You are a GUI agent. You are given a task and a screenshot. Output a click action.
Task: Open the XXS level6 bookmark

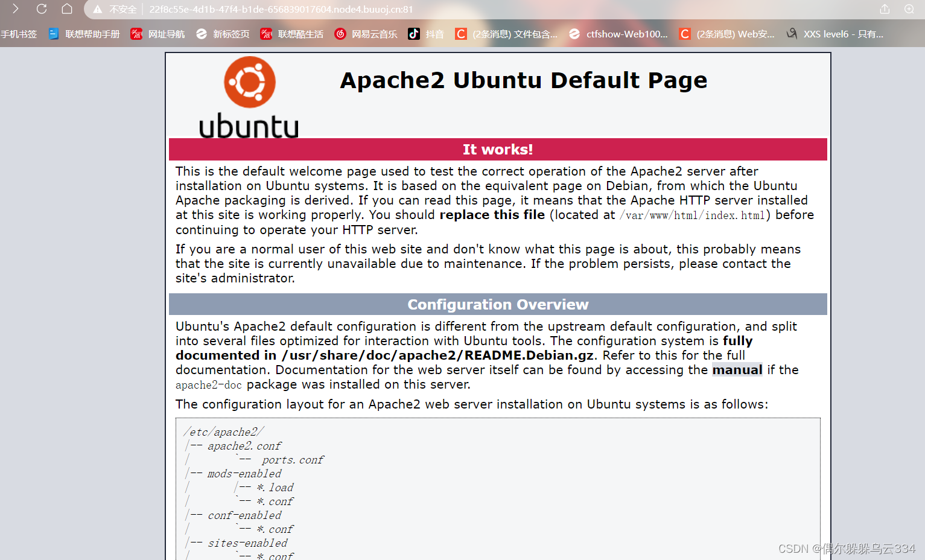[x=844, y=34]
